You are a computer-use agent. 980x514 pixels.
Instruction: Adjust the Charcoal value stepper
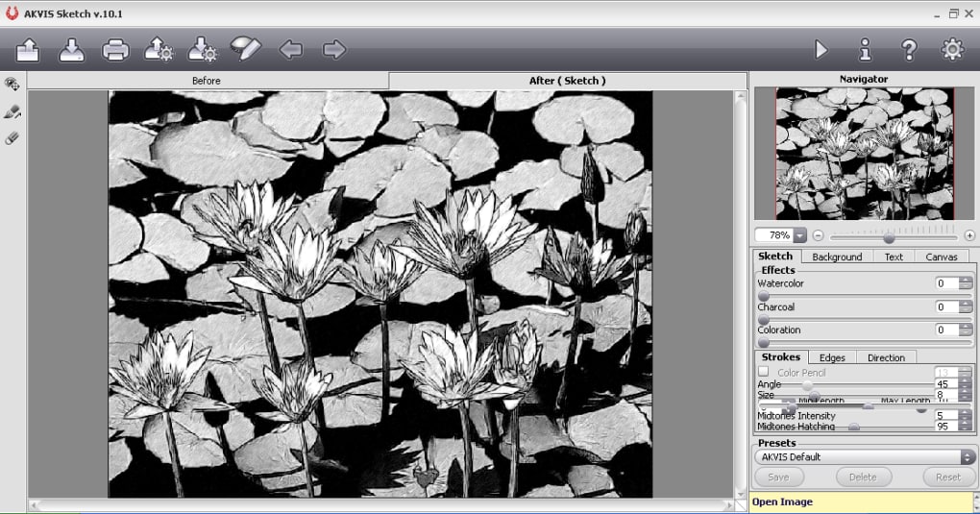click(x=966, y=307)
